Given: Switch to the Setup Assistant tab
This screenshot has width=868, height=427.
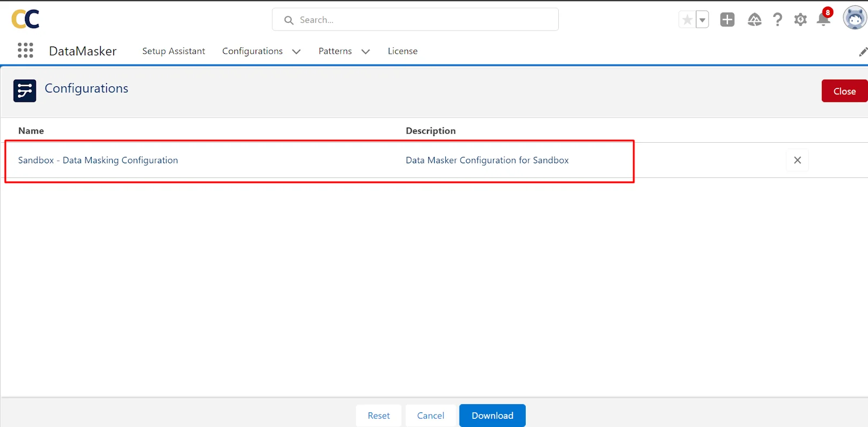Looking at the screenshot, I should (174, 51).
